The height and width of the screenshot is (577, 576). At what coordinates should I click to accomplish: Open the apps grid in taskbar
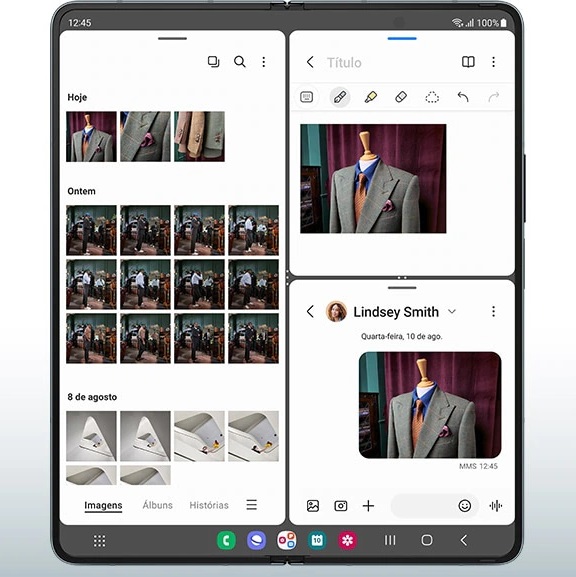tap(99, 541)
